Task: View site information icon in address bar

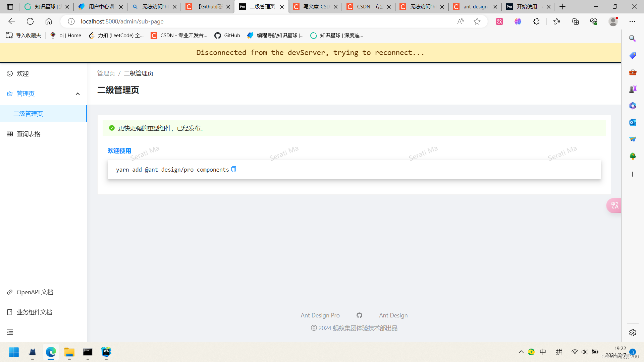Action: (71, 21)
